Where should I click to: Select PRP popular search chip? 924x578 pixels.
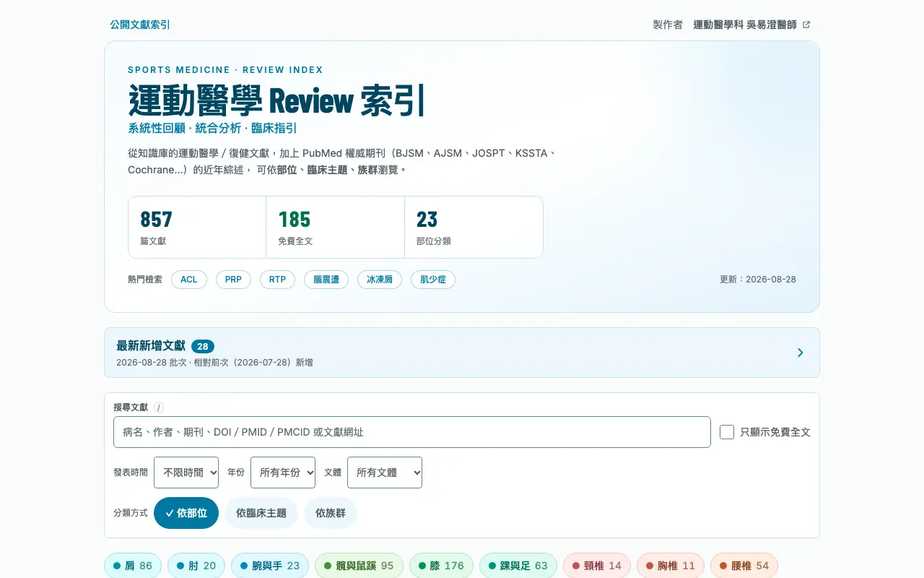[x=233, y=280]
